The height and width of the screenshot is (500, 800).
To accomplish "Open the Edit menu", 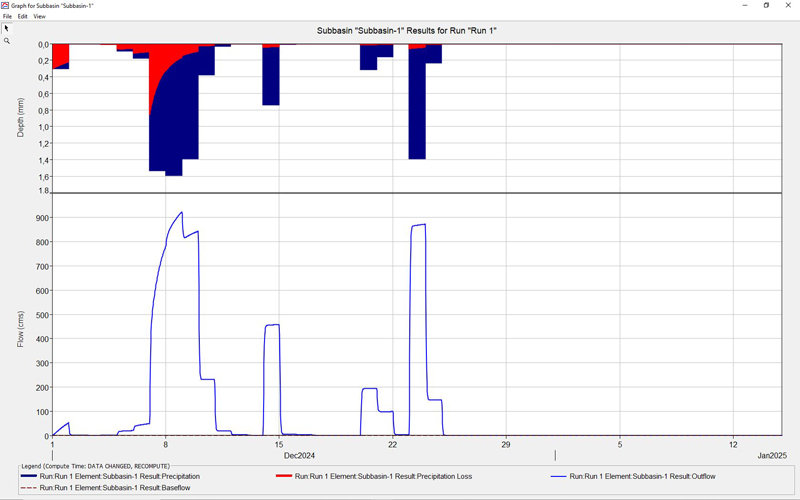I will (x=22, y=17).
